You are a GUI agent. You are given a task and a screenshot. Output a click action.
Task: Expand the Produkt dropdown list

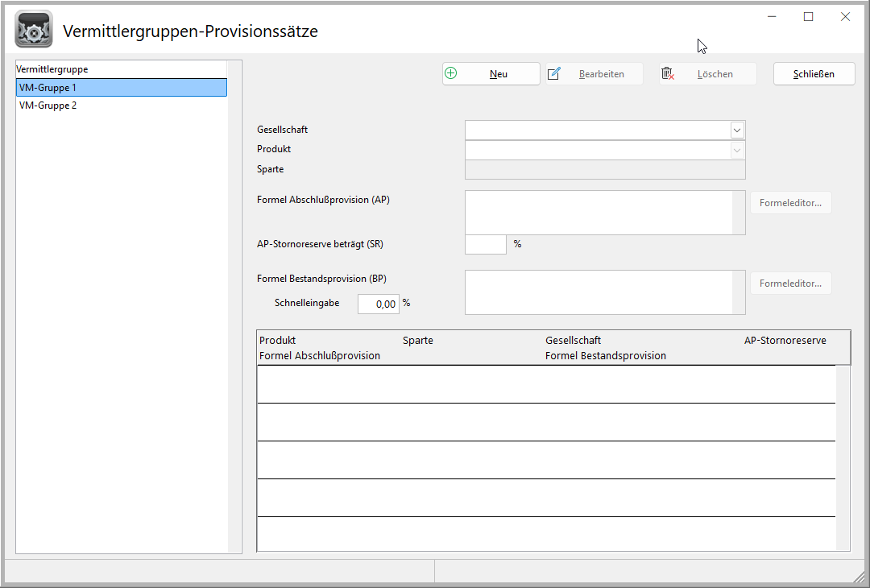pos(737,150)
